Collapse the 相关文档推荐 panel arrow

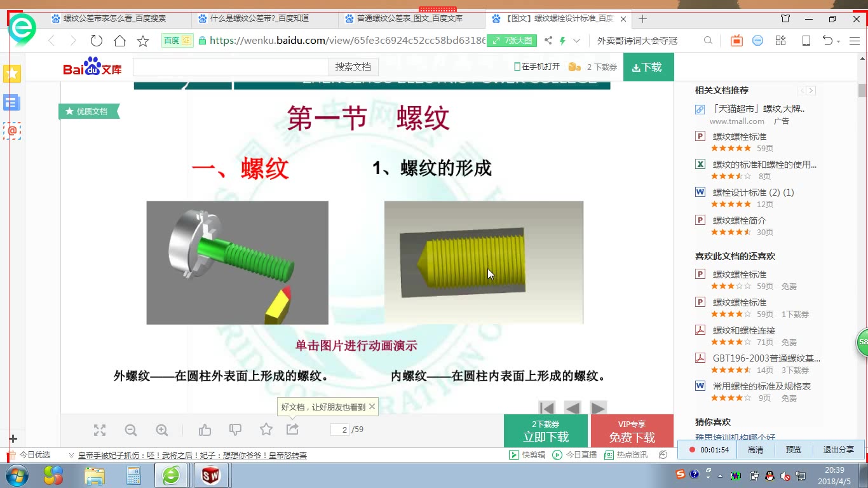(x=802, y=90)
